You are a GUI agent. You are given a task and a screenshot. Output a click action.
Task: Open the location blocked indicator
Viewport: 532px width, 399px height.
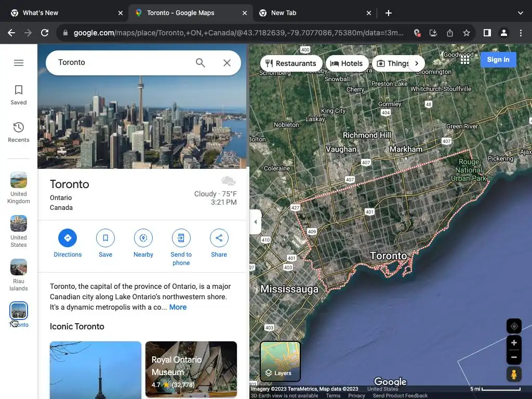coord(417,33)
